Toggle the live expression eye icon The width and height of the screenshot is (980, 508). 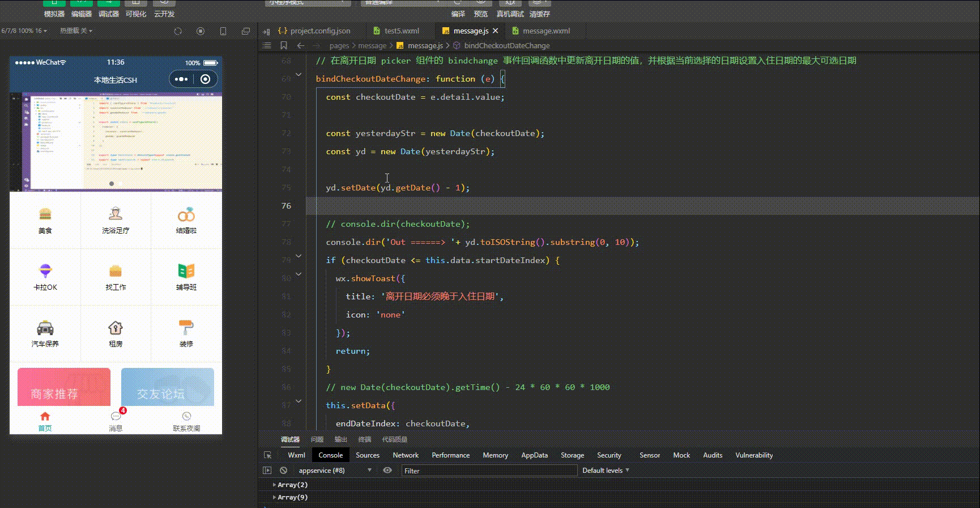(387, 471)
